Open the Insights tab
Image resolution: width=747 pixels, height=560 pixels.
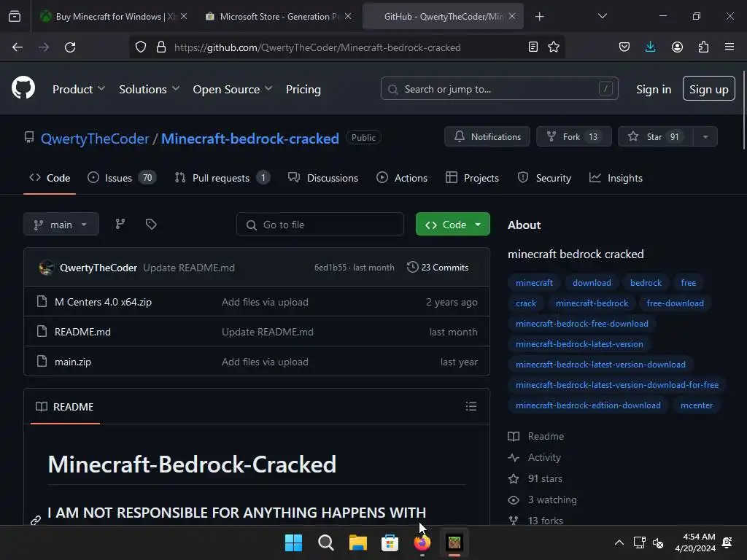[616, 178]
